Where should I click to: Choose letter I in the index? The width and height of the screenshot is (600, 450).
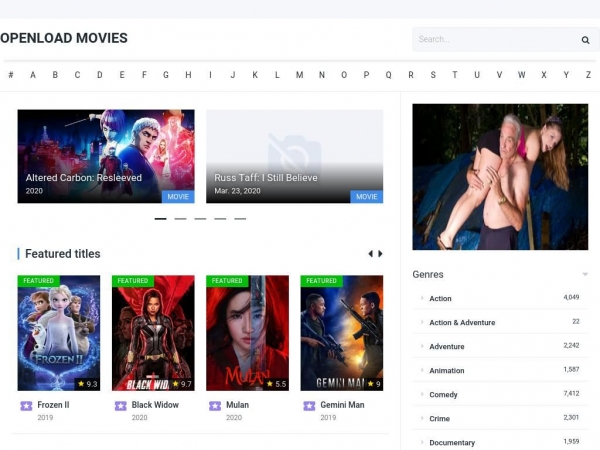pyautogui.click(x=210, y=75)
